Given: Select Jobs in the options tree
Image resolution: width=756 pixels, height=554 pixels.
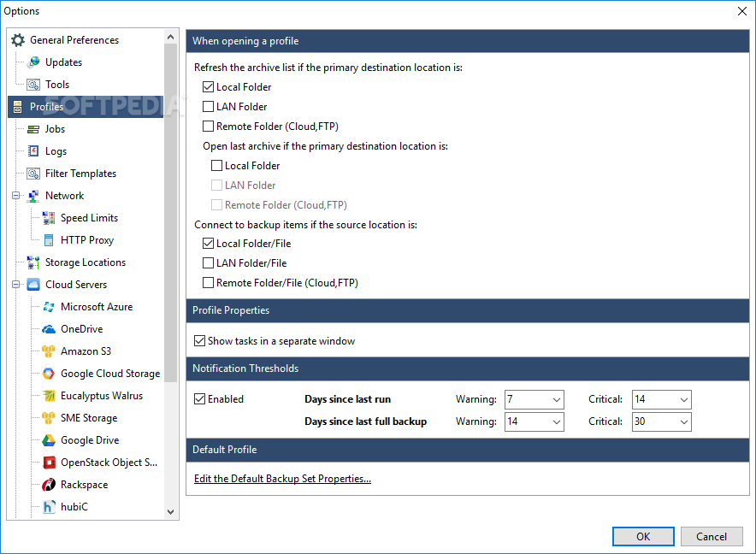Looking at the screenshot, I should [55, 129].
